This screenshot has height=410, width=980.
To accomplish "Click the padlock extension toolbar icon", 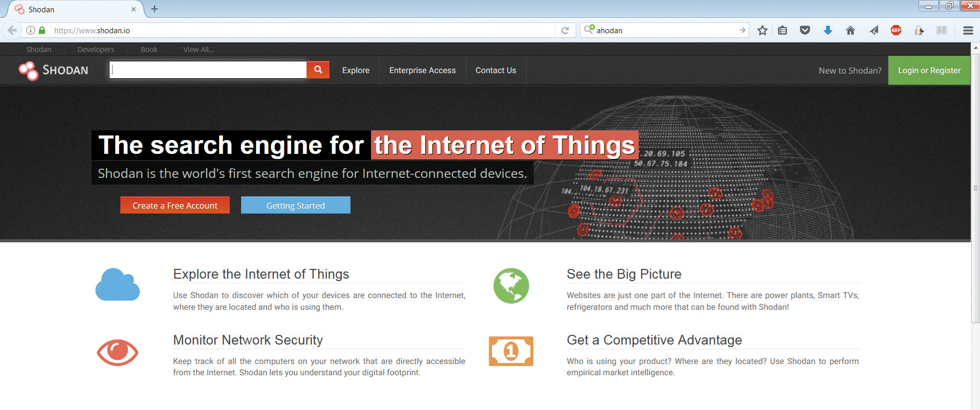I will (x=919, y=30).
